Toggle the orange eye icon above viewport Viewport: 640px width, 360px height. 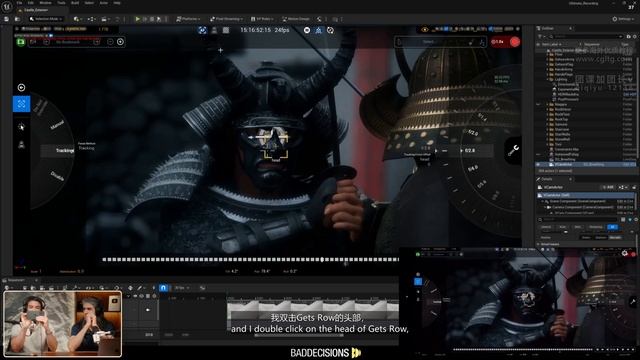(425, 29)
